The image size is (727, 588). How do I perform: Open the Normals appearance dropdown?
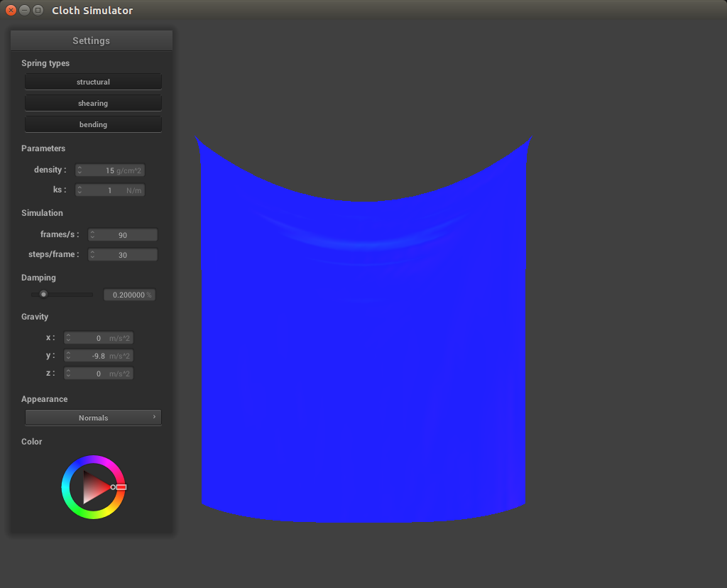93,418
